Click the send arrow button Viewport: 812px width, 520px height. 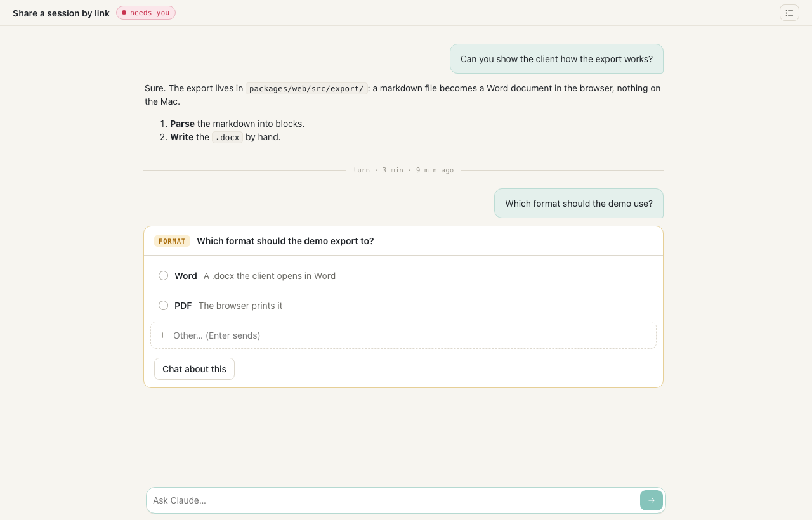coord(652,500)
